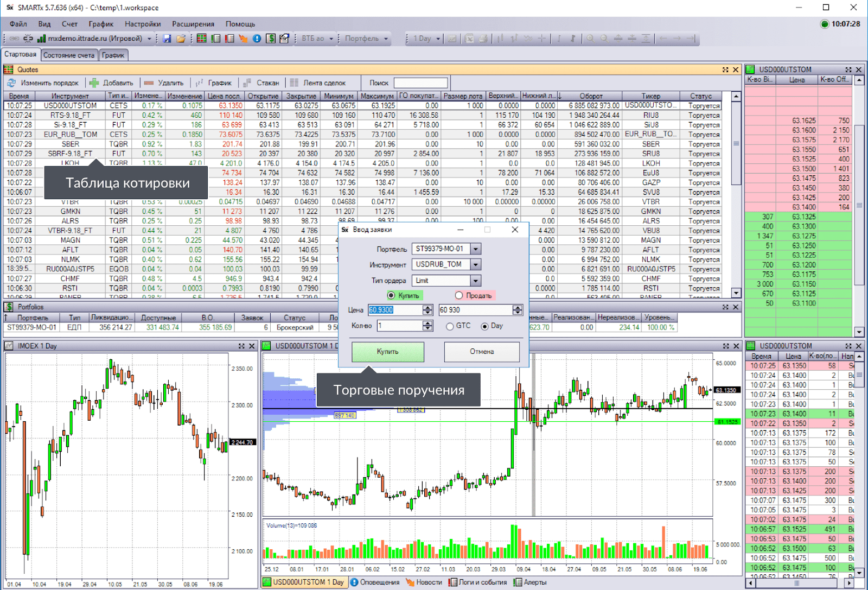Expand the Портфель dropdown in order dialog
This screenshot has height=590, width=868.
[x=476, y=249]
